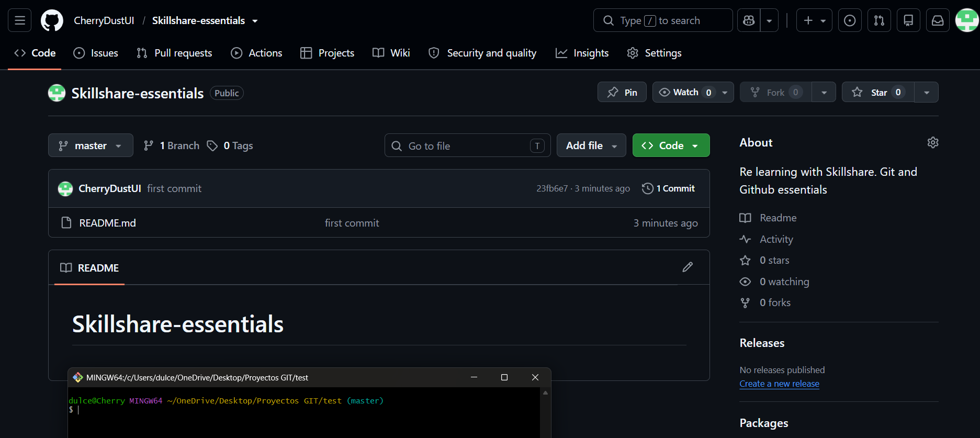
Task: Expand the Watch options caret
Action: pyautogui.click(x=725, y=93)
